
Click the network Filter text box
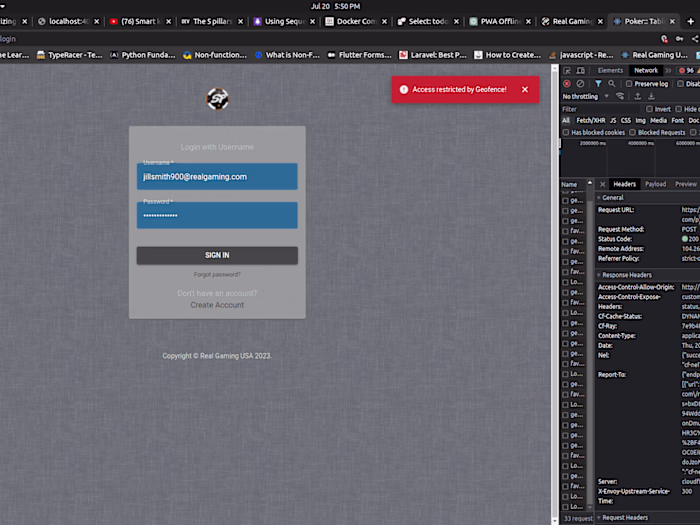[x=601, y=109]
